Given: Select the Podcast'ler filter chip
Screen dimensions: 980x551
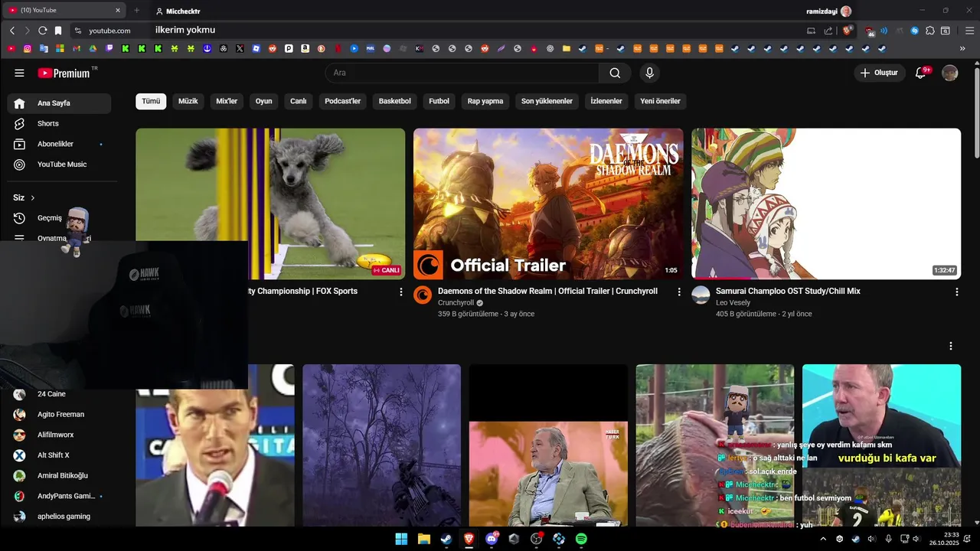Looking at the screenshot, I should click(x=343, y=101).
